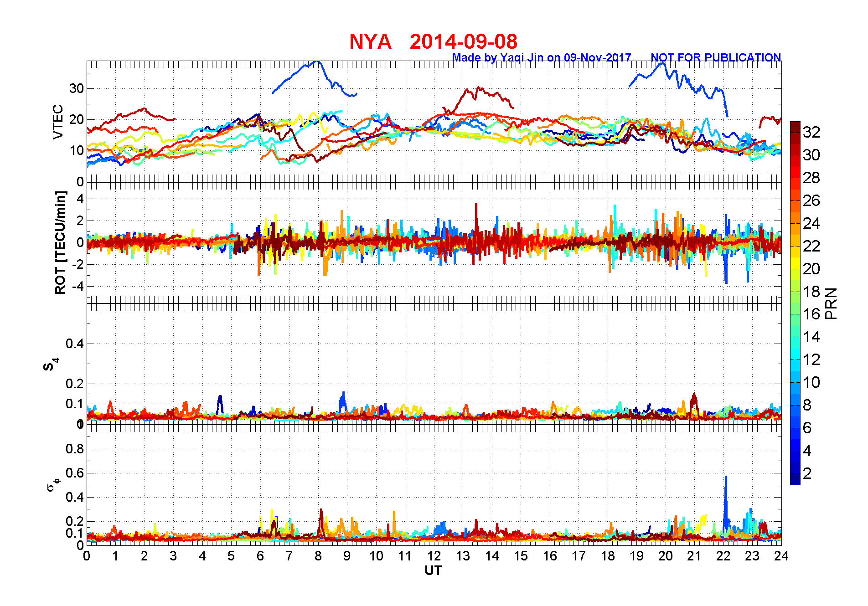Select colorbar tick label "16"

[x=811, y=314]
